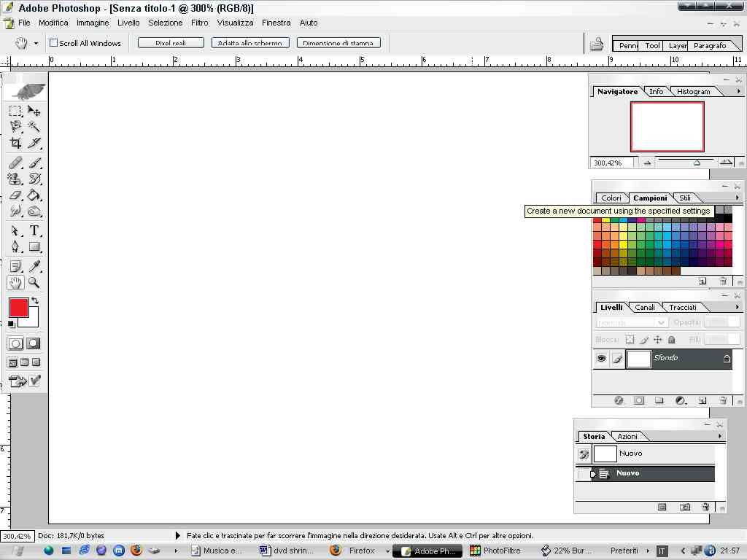
Task: Select the Dodge tool
Action: [x=34, y=211]
